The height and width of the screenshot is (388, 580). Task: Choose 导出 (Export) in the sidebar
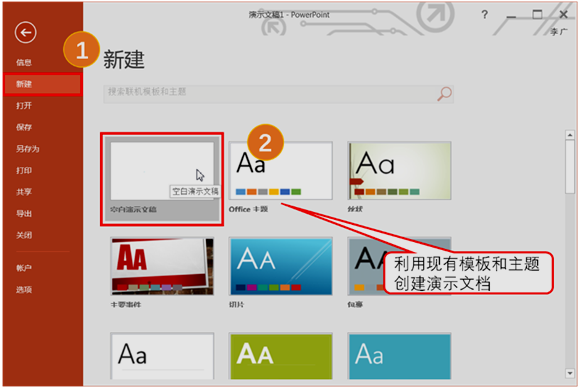[x=24, y=213]
